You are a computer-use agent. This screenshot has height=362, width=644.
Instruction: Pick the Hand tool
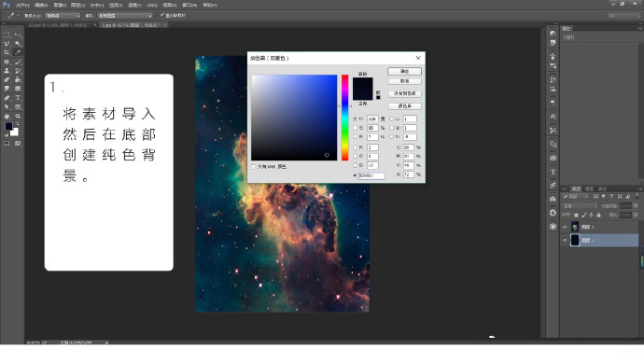click(x=7, y=116)
